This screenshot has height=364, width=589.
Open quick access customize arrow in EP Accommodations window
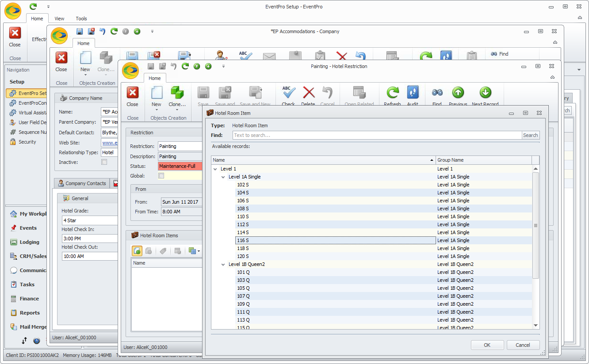coord(152,31)
